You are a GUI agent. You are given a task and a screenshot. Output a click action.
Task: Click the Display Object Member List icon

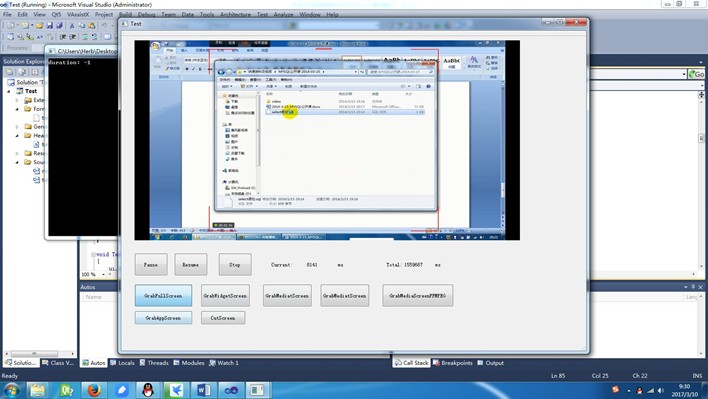pyautogui.click(x=10, y=37)
